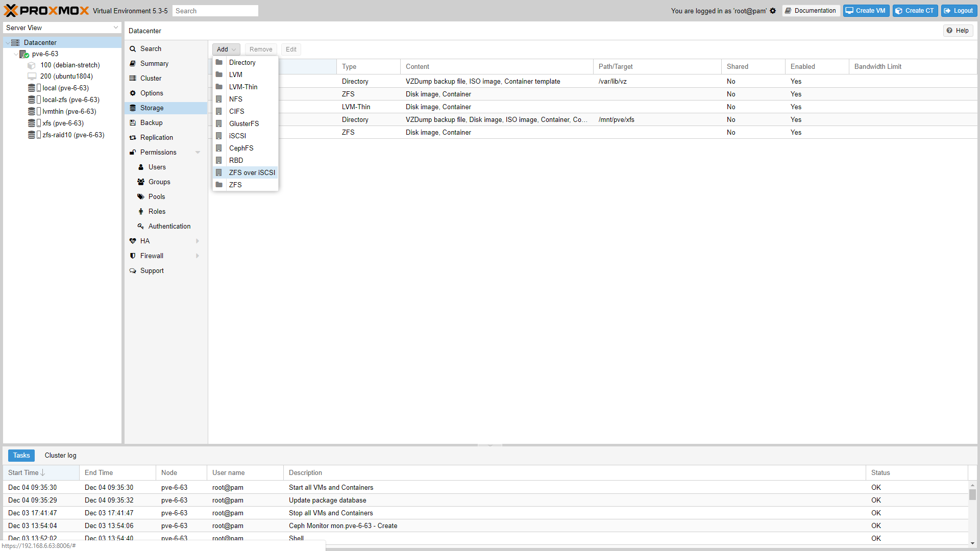Select ZFS over iSCSI from Add menu
The width and height of the screenshot is (980, 551).
(x=252, y=172)
